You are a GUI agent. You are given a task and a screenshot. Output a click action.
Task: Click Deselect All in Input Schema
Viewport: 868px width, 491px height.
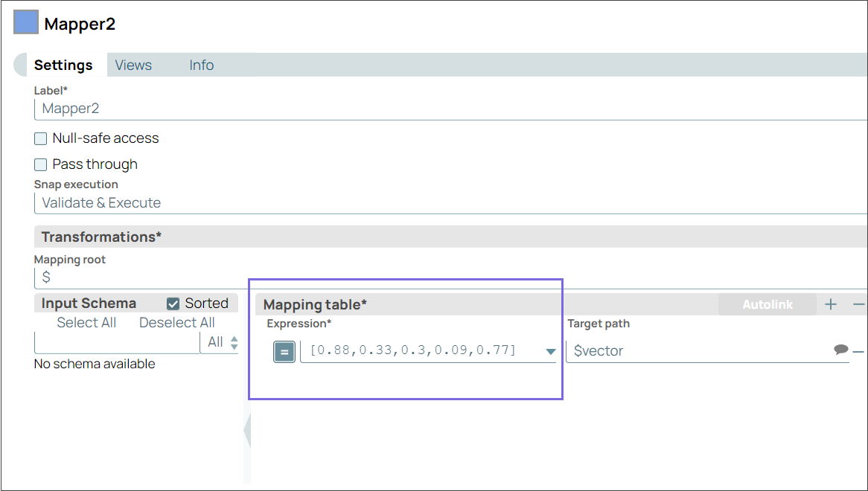coord(176,322)
